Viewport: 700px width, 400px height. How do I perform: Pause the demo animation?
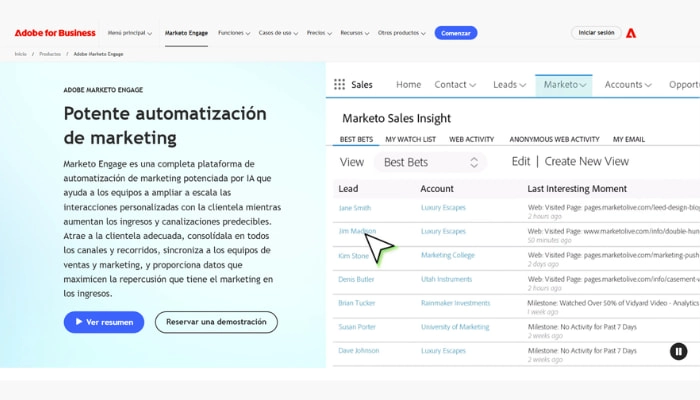(x=678, y=351)
